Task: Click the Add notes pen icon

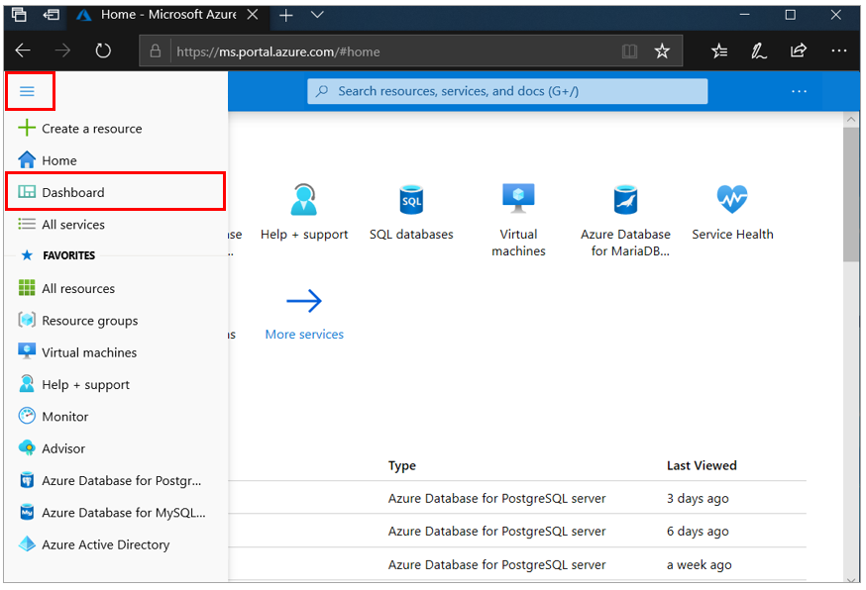Action: coord(758,51)
